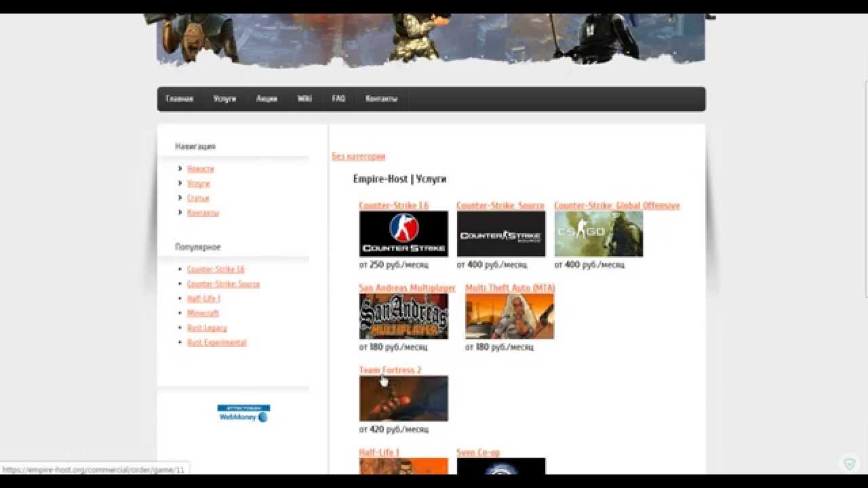
Task: Click the Counter-Strike 1.6 logo thumbnail
Action: click(x=403, y=234)
